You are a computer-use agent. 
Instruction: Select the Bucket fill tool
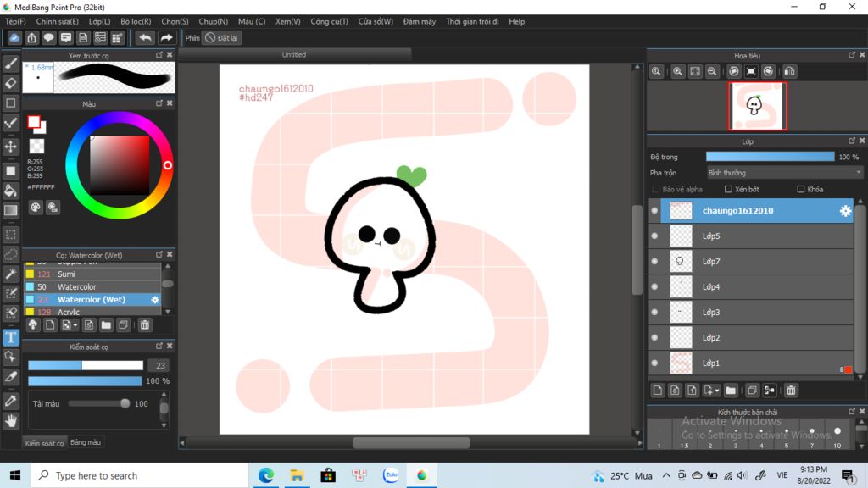tap(10, 191)
